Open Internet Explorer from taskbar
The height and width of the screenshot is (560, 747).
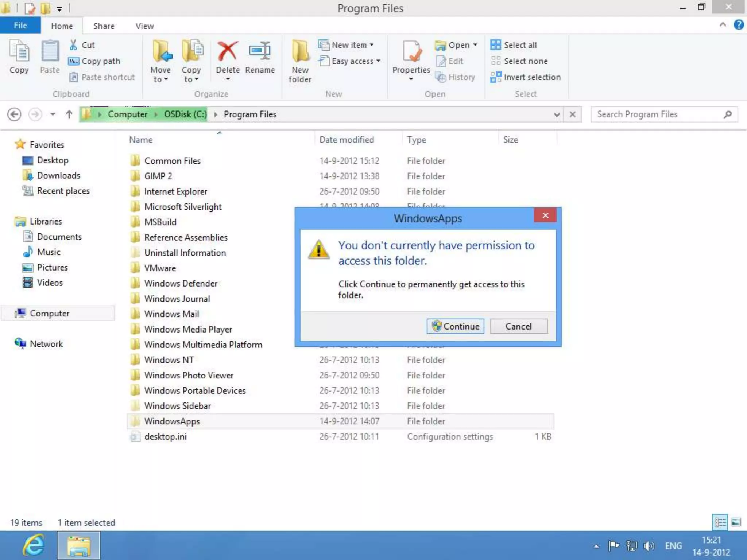tap(34, 545)
